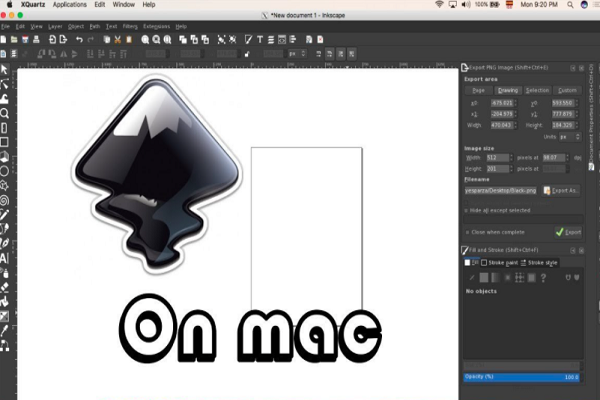Step the x0 value spinner
Screen dimensions: 600x400
point(515,103)
